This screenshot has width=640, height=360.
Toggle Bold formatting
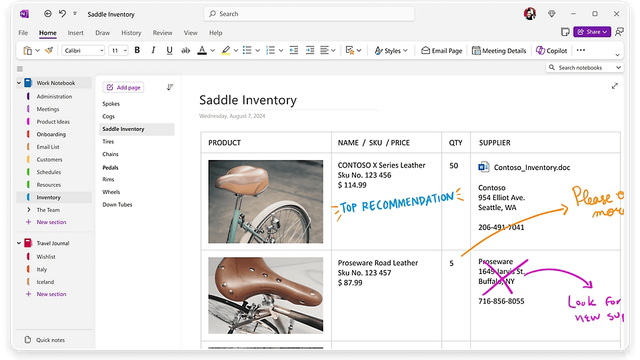pyautogui.click(x=137, y=50)
